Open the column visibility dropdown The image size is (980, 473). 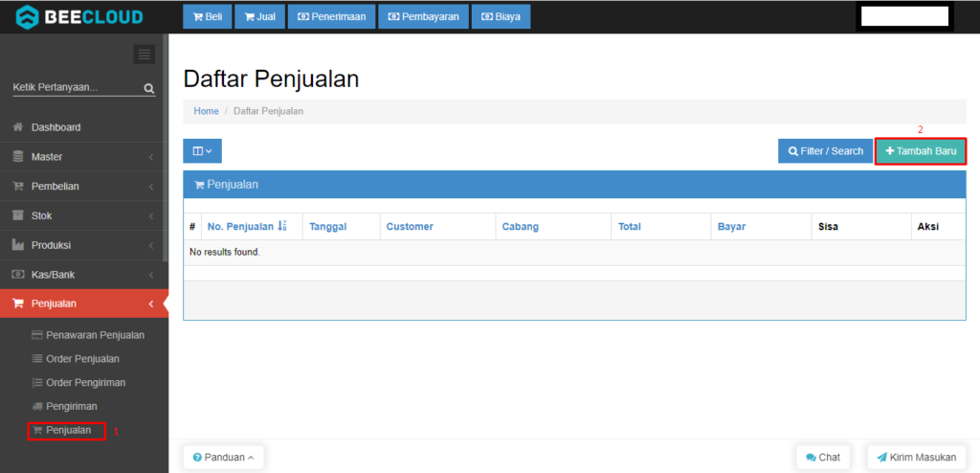pyautogui.click(x=203, y=150)
